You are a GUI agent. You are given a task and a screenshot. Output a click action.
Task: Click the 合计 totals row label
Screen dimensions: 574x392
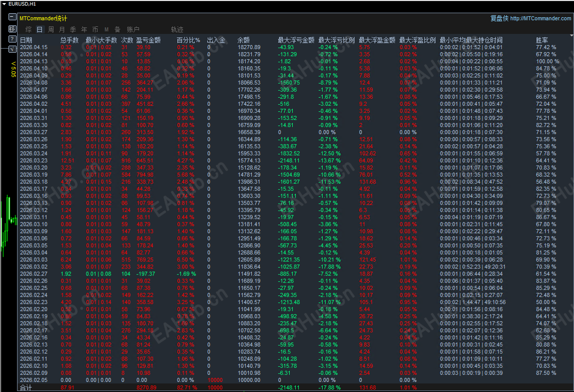[x=26, y=388]
